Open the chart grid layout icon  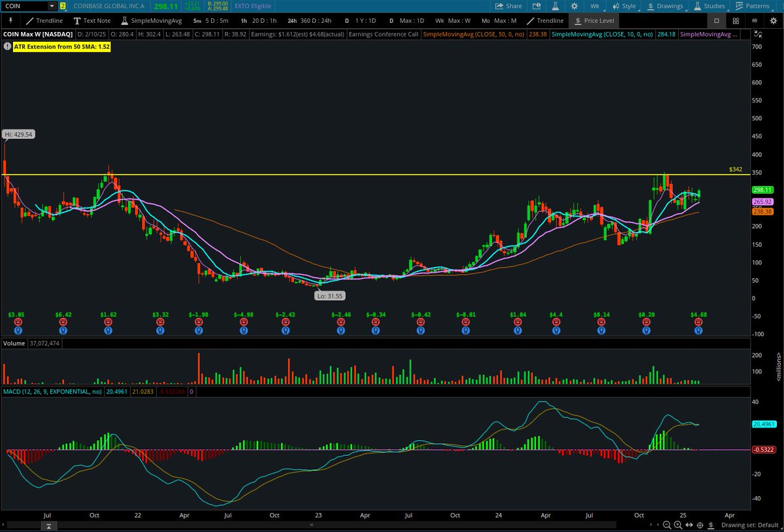[736, 20]
